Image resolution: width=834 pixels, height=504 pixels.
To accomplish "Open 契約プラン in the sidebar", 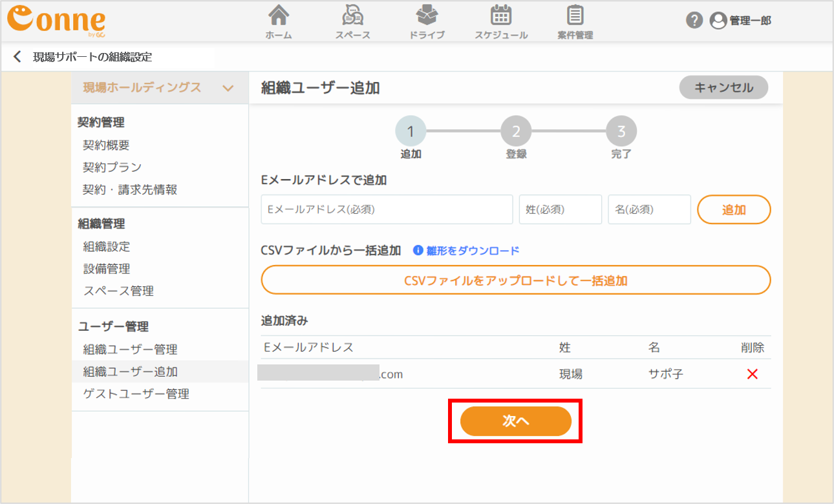I will pos(112,167).
